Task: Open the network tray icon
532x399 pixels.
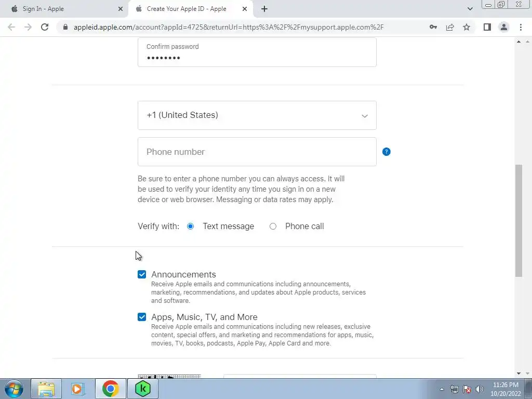Action: coord(454,389)
